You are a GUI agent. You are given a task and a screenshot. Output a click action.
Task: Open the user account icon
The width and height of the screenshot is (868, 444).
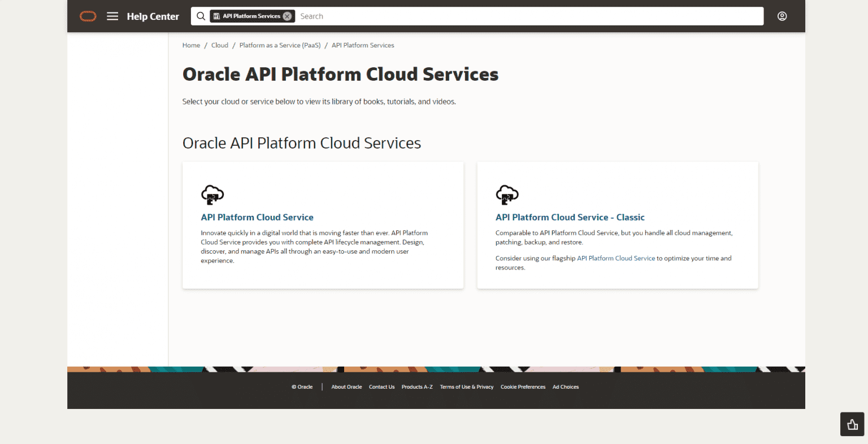tap(782, 16)
